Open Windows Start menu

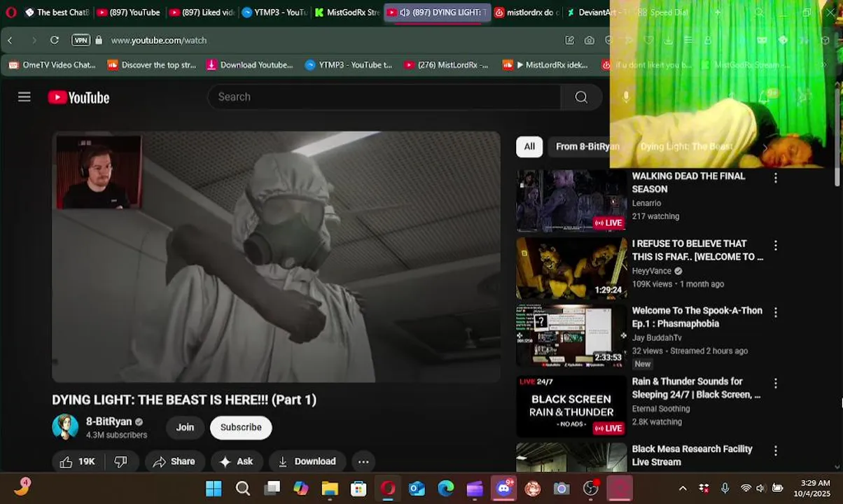pos(214,488)
